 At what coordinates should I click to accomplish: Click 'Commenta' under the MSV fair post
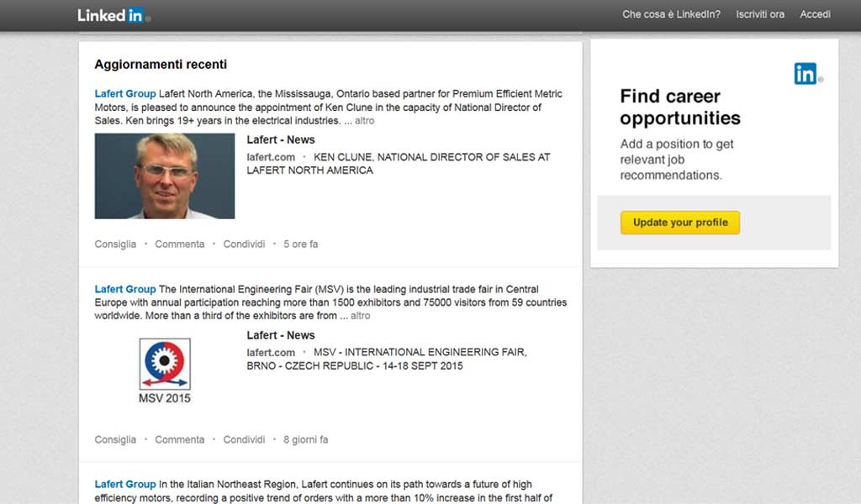pos(179,439)
